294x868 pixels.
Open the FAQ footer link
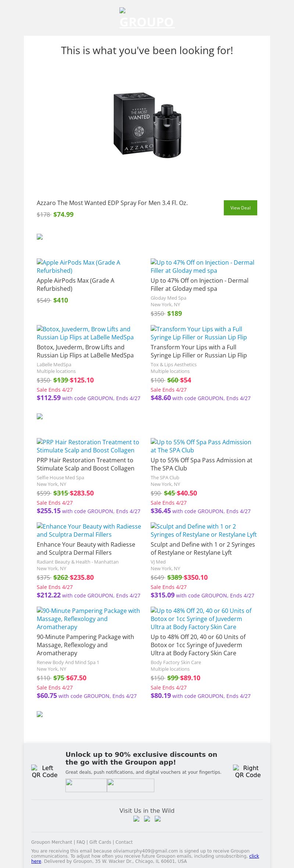click(x=80, y=842)
